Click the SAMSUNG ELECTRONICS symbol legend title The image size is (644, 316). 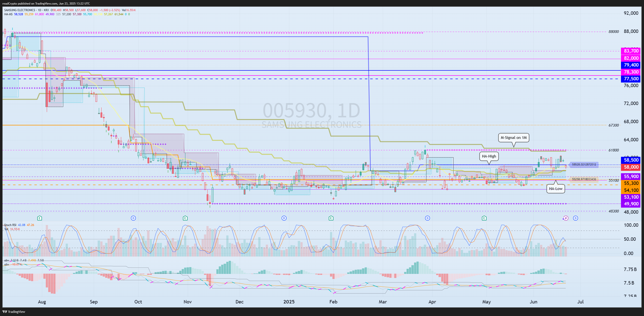tap(19, 10)
